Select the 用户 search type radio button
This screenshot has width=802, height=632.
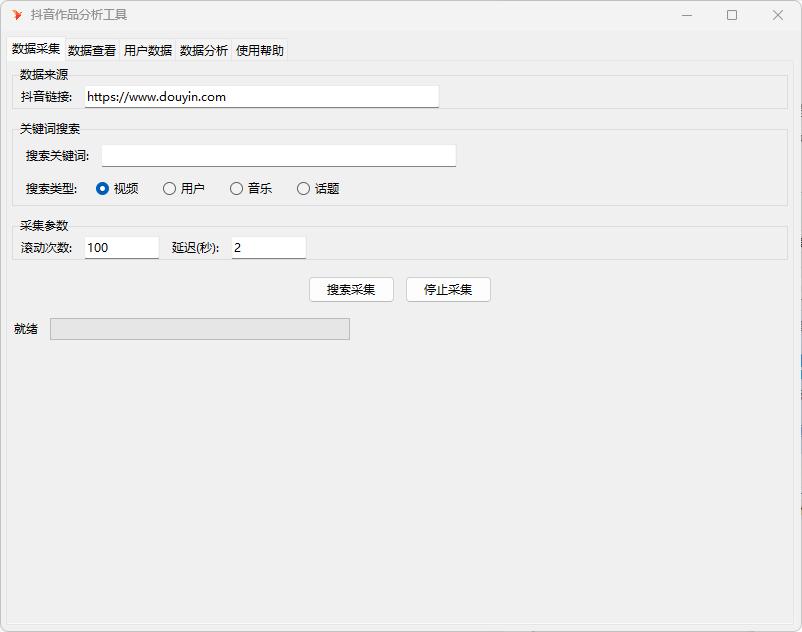(184, 189)
